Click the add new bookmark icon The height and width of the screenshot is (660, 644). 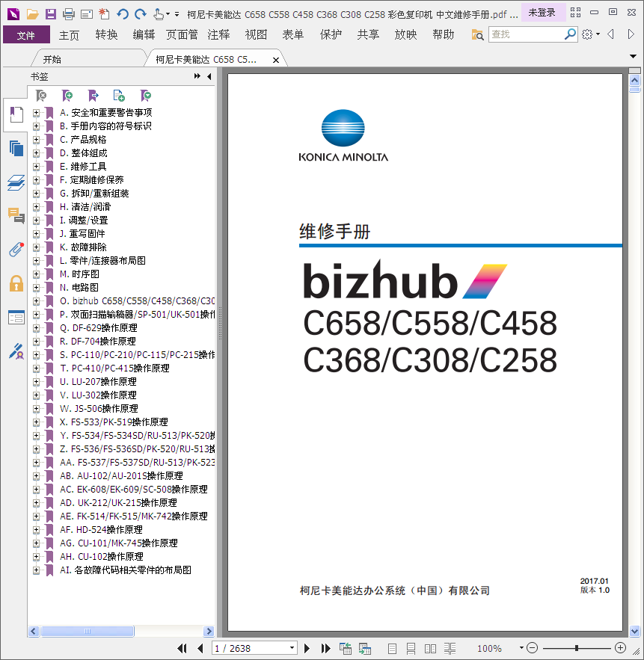click(67, 96)
